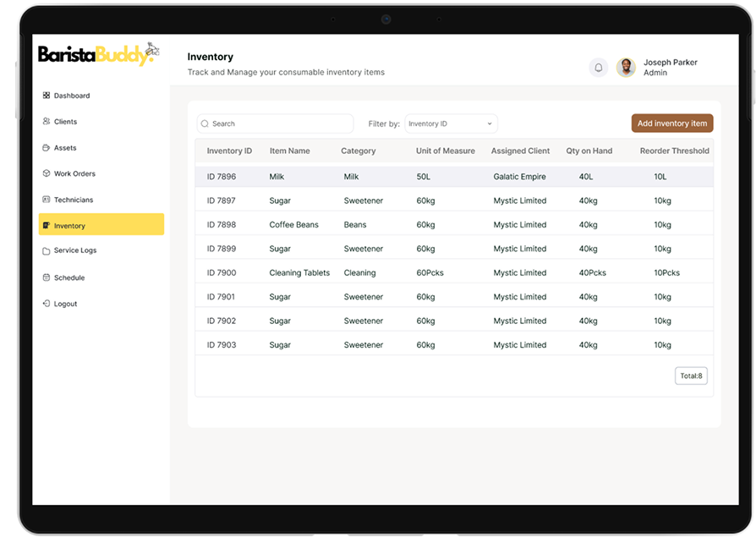Open the Work Orders page

tap(74, 173)
